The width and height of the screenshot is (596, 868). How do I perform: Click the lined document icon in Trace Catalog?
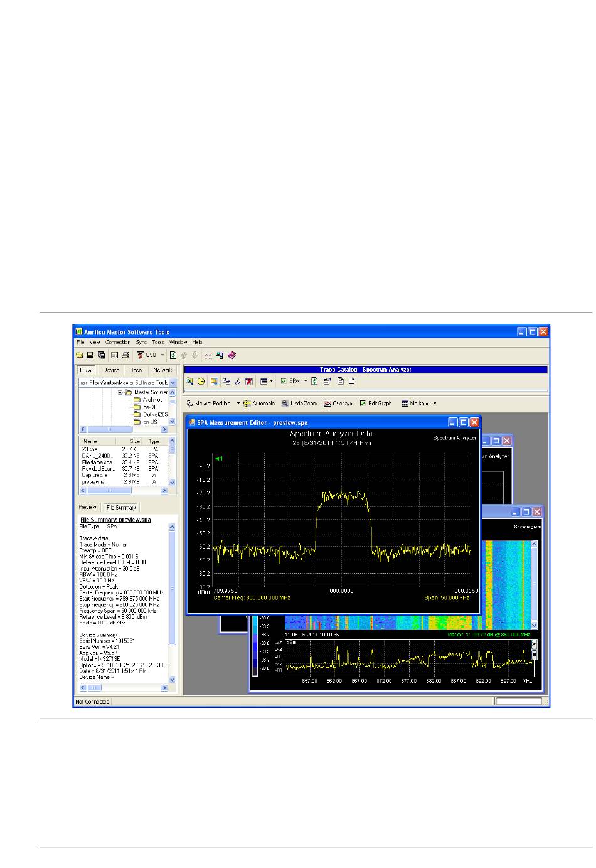point(341,381)
